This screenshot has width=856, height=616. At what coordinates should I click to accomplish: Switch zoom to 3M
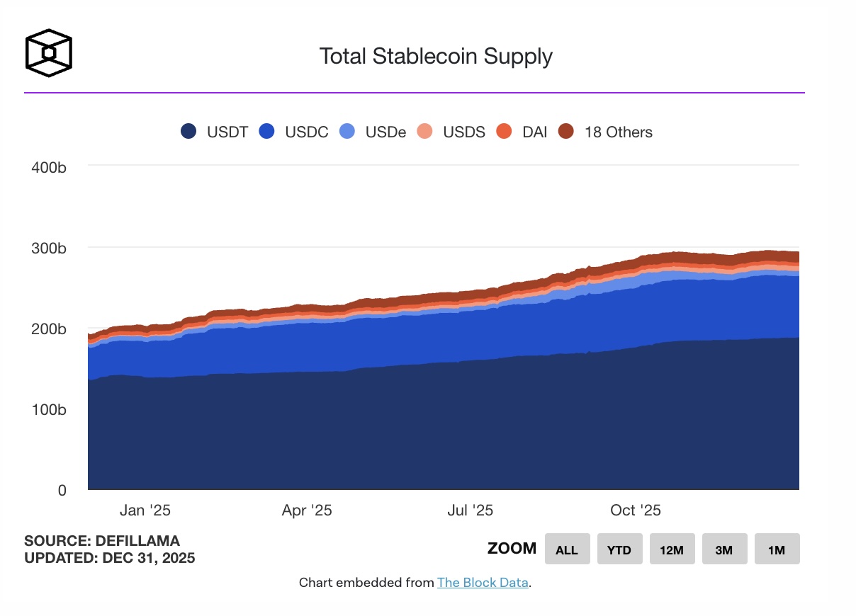(724, 549)
